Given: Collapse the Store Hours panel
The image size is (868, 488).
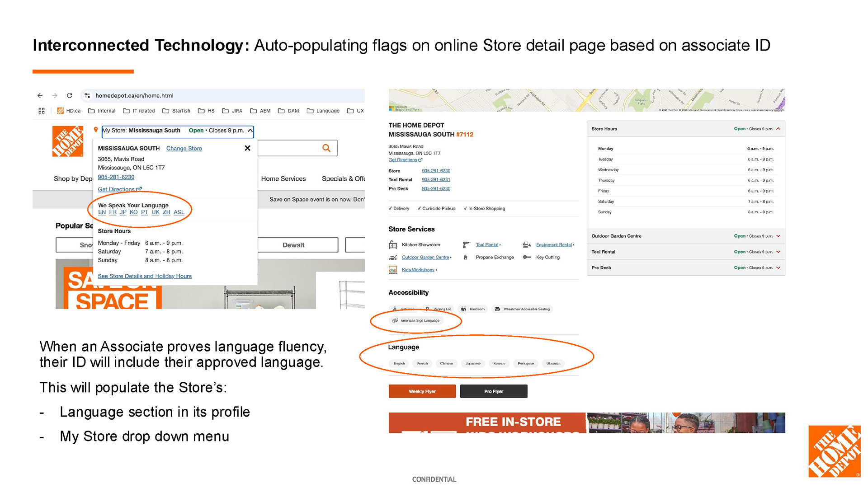Looking at the screenshot, I should 778,129.
